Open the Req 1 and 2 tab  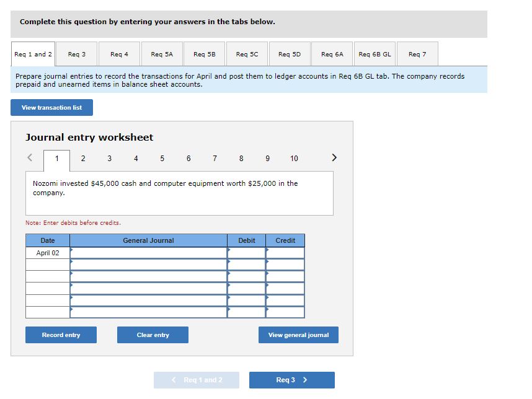(x=33, y=55)
